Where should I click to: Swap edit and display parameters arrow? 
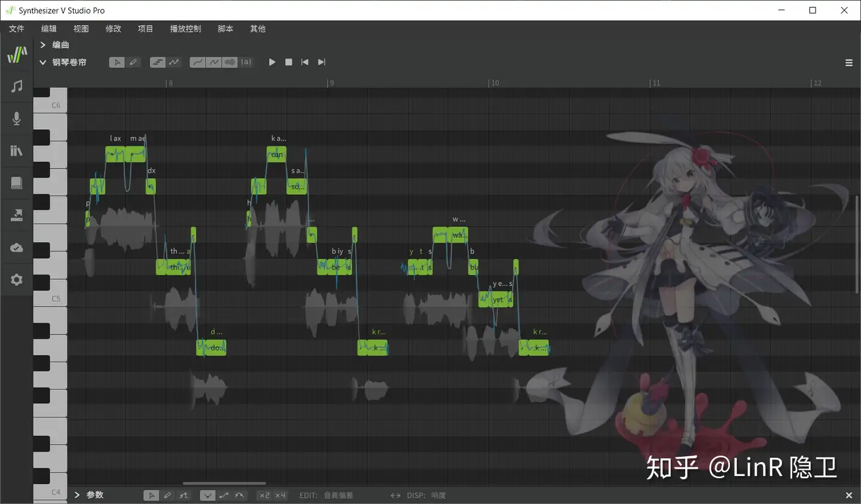click(395, 495)
